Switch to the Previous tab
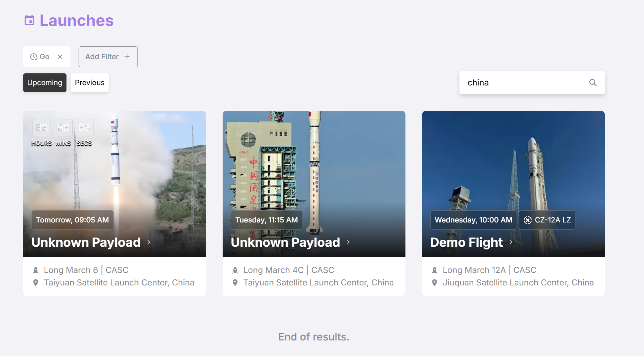Image resolution: width=644 pixels, height=356 pixels. (90, 83)
